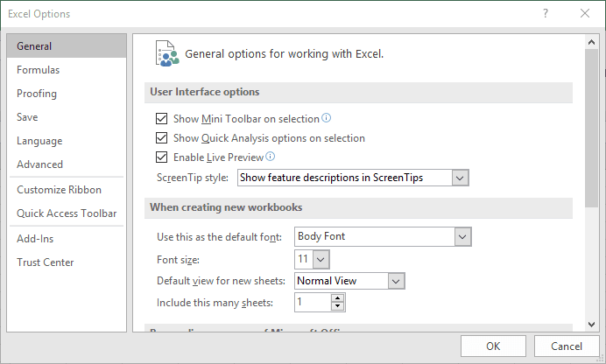
Task: Click the info icon beside Show Mini Toolbar
Action: click(326, 118)
